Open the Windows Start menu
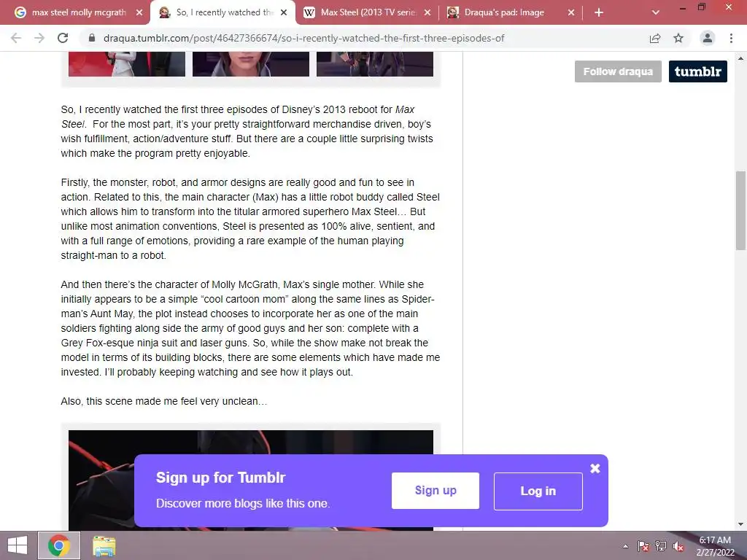Image resolution: width=747 pixels, height=560 pixels. (x=18, y=545)
